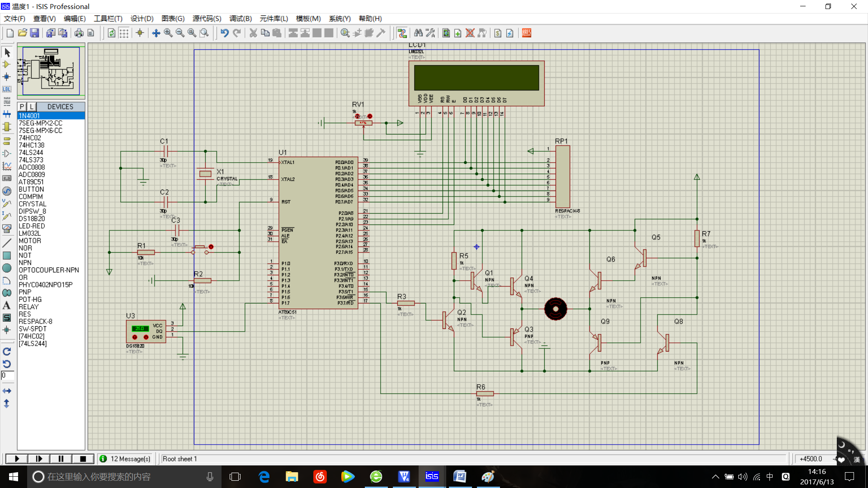
Task: Zoom to selected area
Action: click(x=204, y=33)
